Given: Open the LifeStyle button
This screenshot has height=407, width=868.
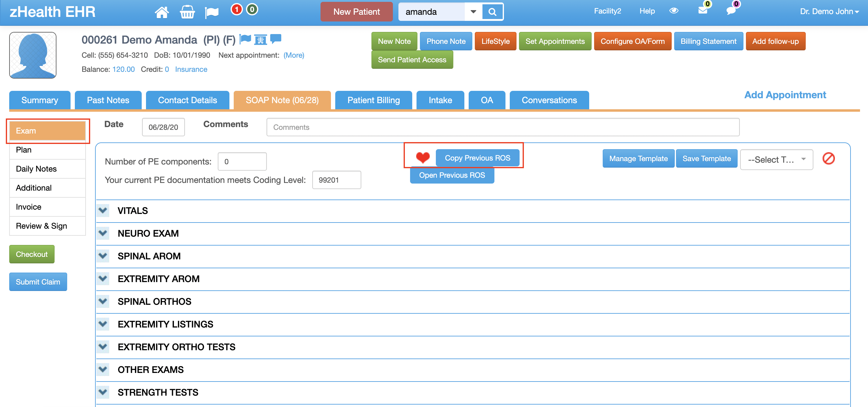Looking at the screenshot, I should tap(495, 41).
